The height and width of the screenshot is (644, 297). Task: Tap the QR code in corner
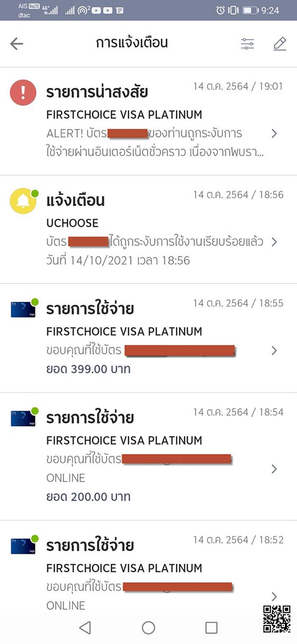point(277,619)
